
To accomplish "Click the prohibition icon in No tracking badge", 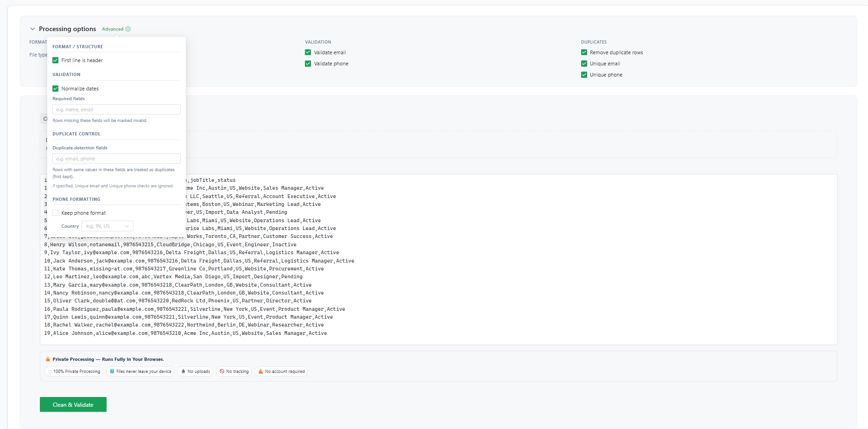I will point(222,371).
